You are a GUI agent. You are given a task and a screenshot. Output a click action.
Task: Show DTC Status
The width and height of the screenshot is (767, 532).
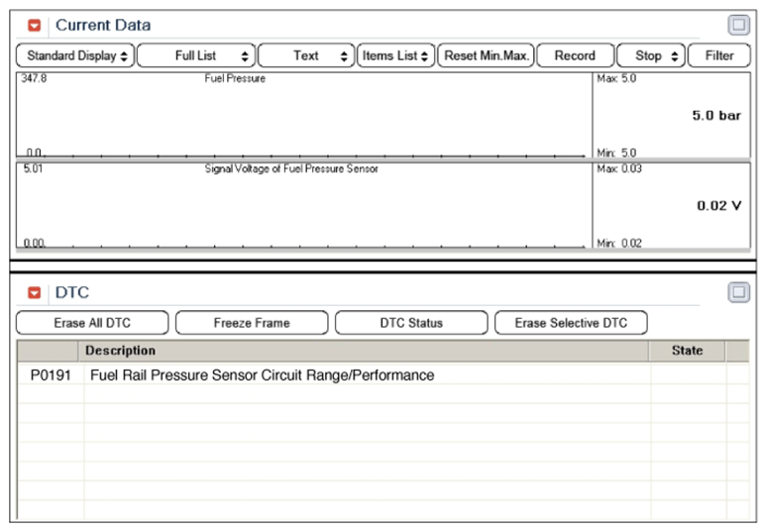click(411, 323)
